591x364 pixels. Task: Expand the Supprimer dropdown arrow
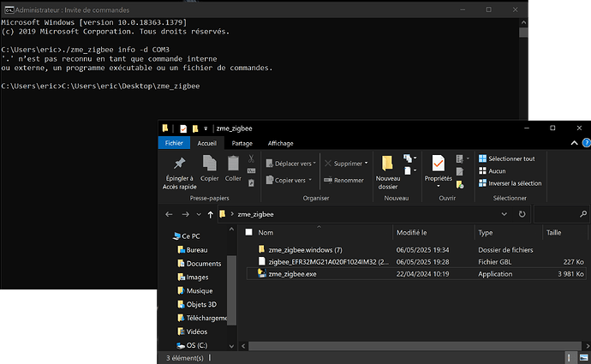367,164
